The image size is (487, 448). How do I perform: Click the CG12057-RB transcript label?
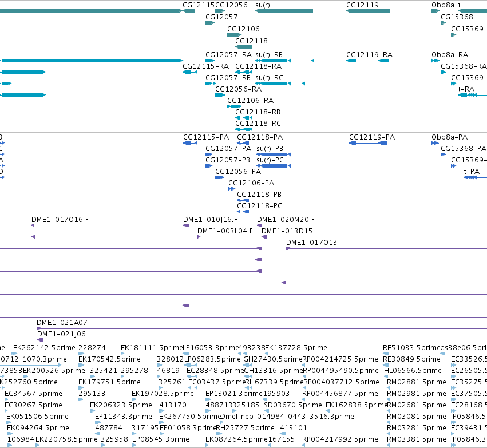[228, 78]
